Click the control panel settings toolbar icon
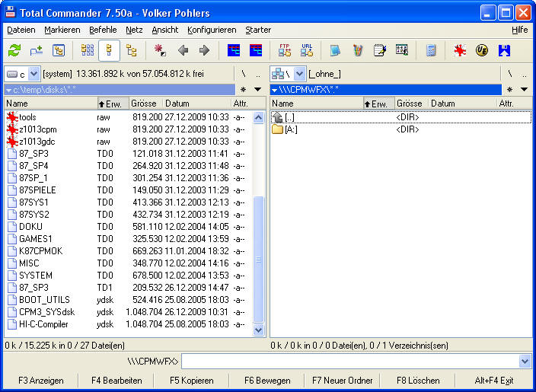Screen dimensions: 536x392 (402, 50)
